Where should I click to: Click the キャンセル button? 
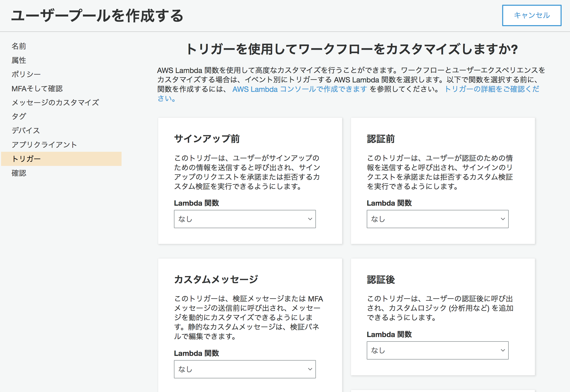click(531, 16)
